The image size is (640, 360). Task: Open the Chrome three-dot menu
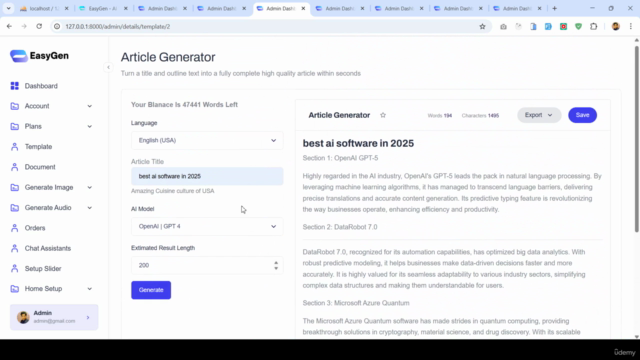pos(631,27)
